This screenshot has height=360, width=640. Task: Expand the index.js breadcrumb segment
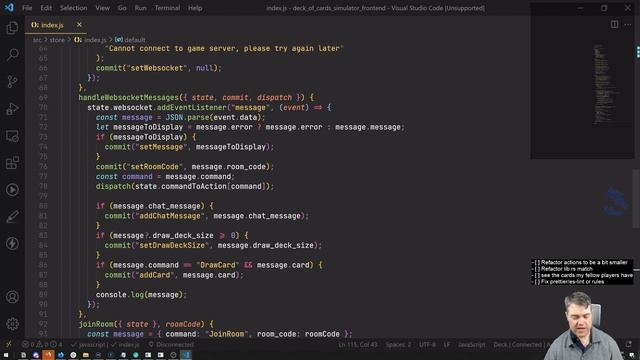click(90, 40)
